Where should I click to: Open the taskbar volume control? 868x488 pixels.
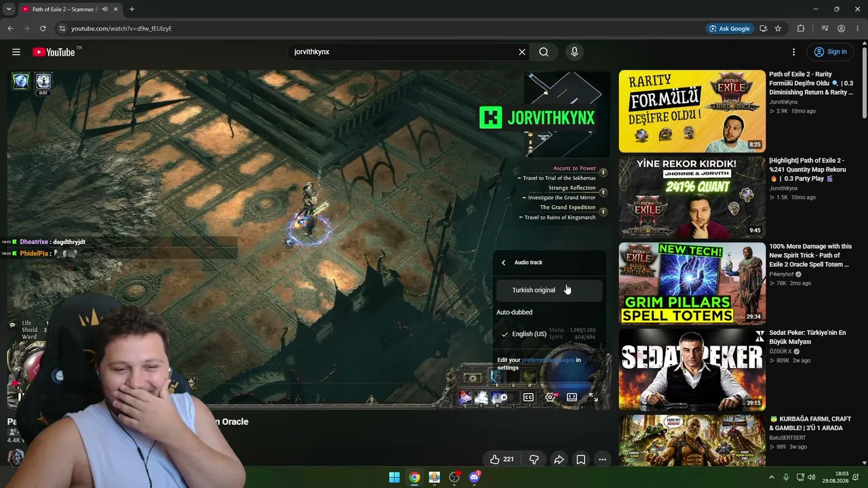pyautogui.click(x=812, y=477)
